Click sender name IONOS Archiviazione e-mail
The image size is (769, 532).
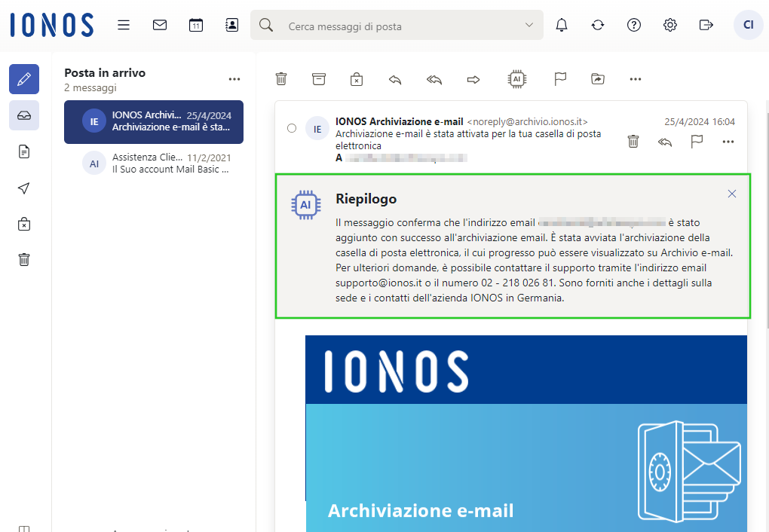(400, 121)
